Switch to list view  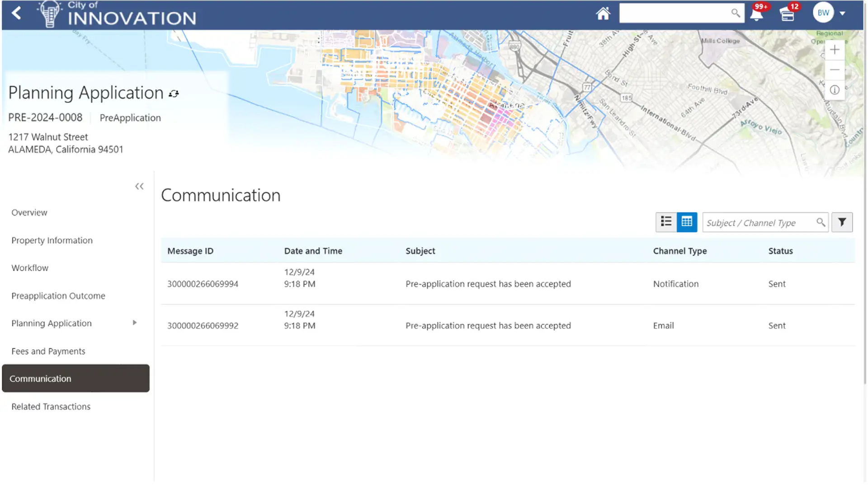pyautogui.click(x=666, y=222)
